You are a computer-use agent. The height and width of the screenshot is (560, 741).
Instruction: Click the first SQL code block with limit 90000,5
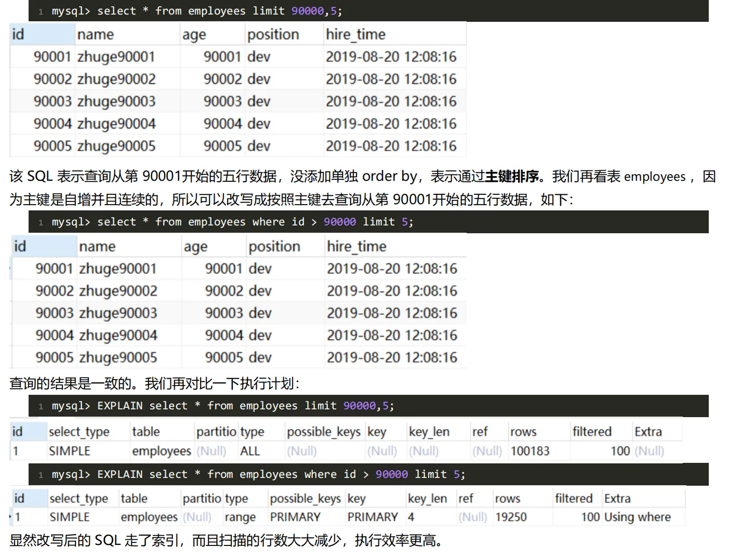pos(368,11)
